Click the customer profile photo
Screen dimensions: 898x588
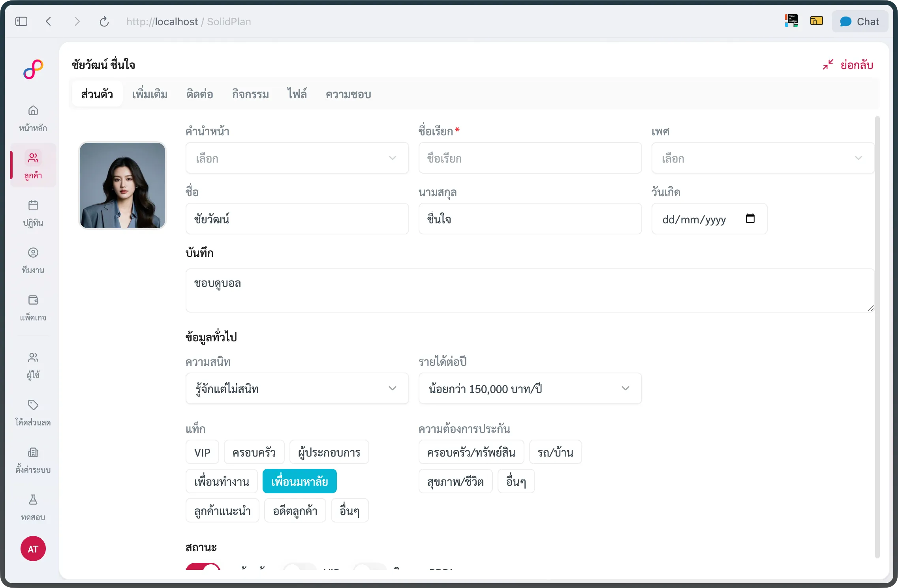pyautogui.click(x=122, y=185)
